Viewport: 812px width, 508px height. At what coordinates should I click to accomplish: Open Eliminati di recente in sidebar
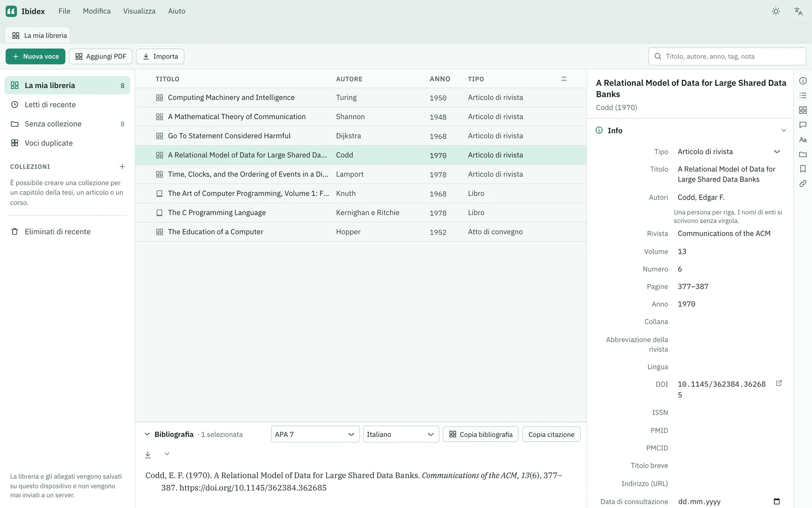pos(67,232)
